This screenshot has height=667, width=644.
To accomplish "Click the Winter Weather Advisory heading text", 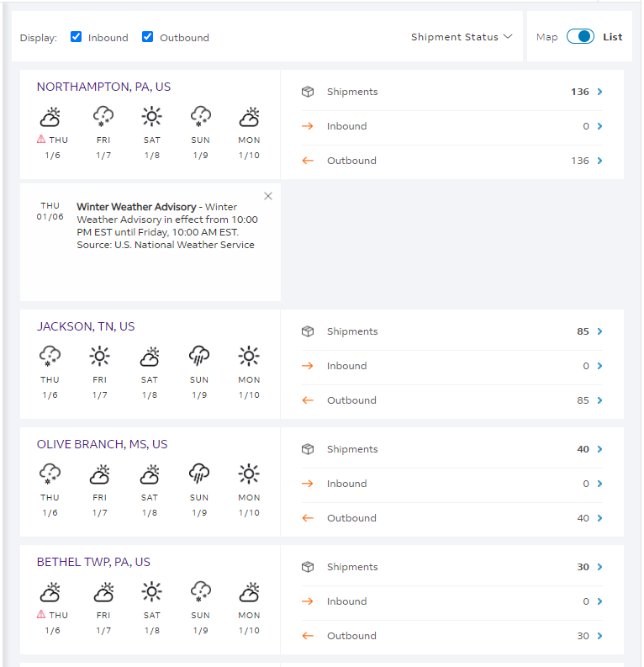I will [x=136, y=207].
